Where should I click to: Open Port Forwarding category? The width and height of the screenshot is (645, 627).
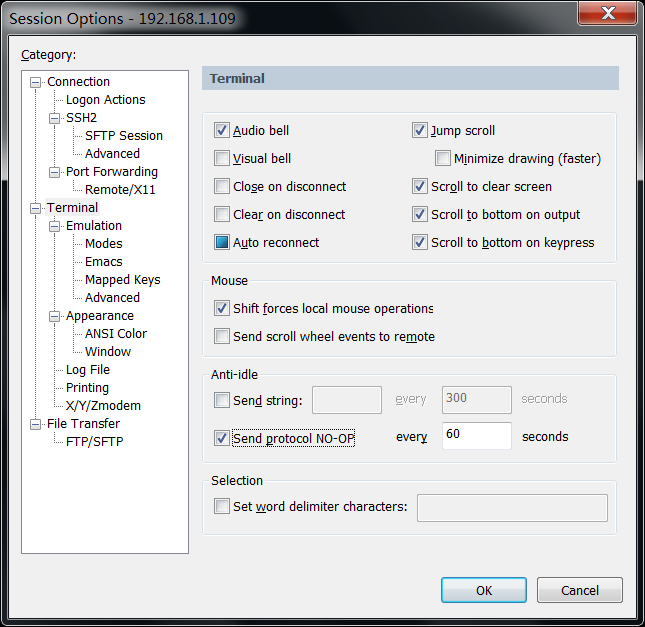pyautogui.click(x=111, y=172)
